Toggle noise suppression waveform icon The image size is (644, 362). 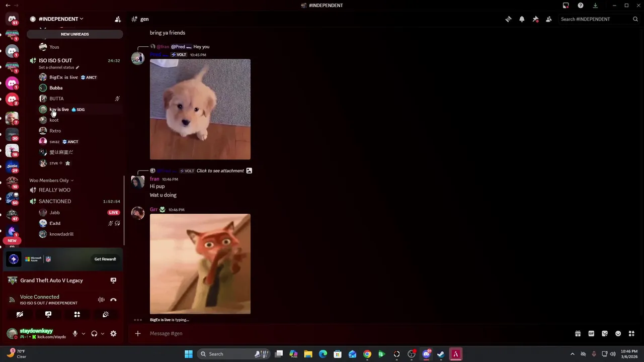(x=101, y=300)
